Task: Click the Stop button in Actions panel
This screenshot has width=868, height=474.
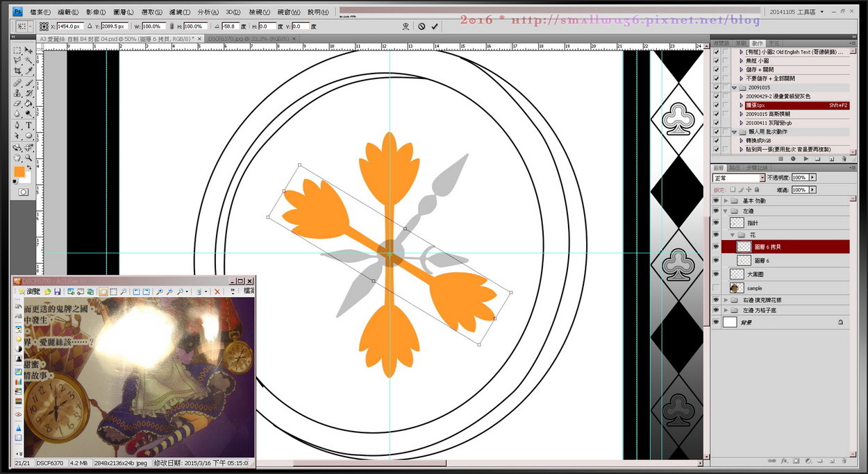Action: click(x=781, y=158)
